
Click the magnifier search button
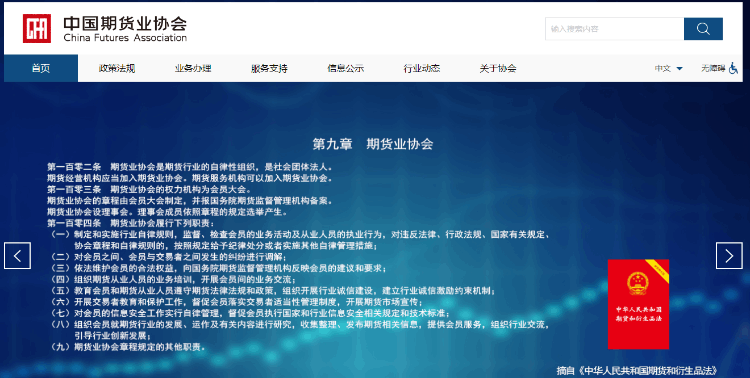coord(703,29)
